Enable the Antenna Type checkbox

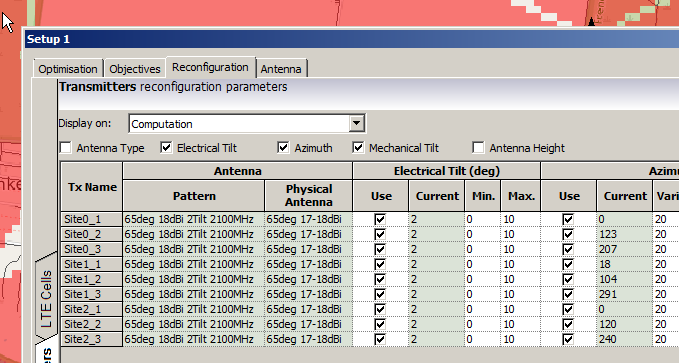[x=66, y=148]
